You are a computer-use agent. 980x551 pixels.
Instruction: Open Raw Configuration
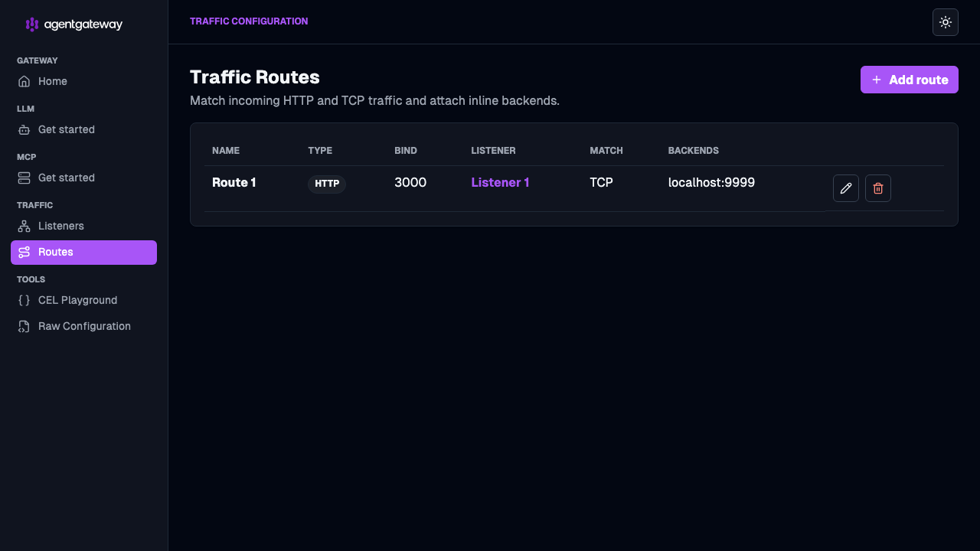tap(83, 326)
